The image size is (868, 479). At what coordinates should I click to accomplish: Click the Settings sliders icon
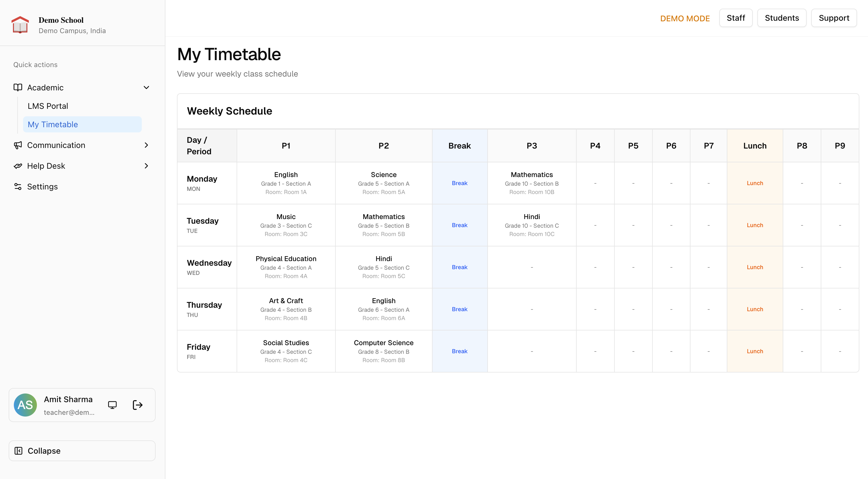[18, 187]
